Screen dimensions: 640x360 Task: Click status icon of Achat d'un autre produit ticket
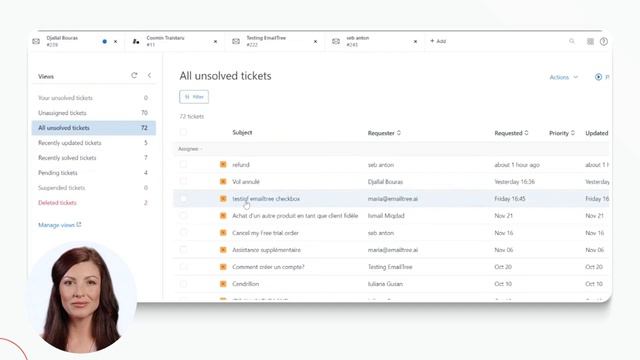coord(223,216)
